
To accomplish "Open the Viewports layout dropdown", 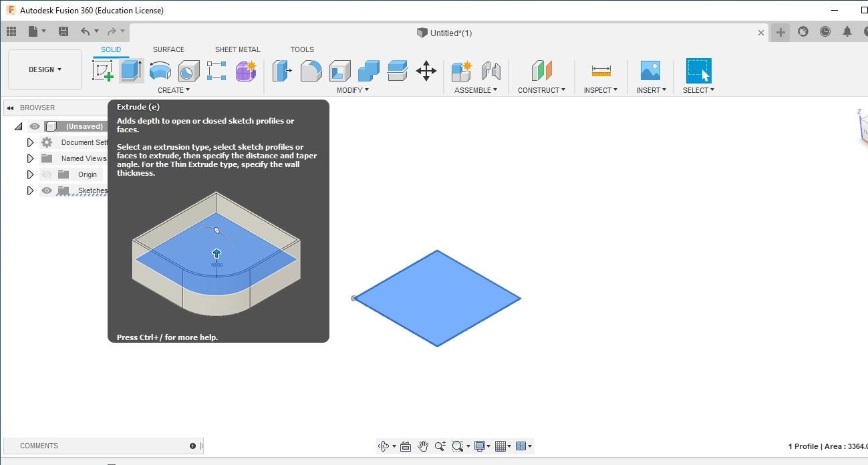I will (524, 446).
